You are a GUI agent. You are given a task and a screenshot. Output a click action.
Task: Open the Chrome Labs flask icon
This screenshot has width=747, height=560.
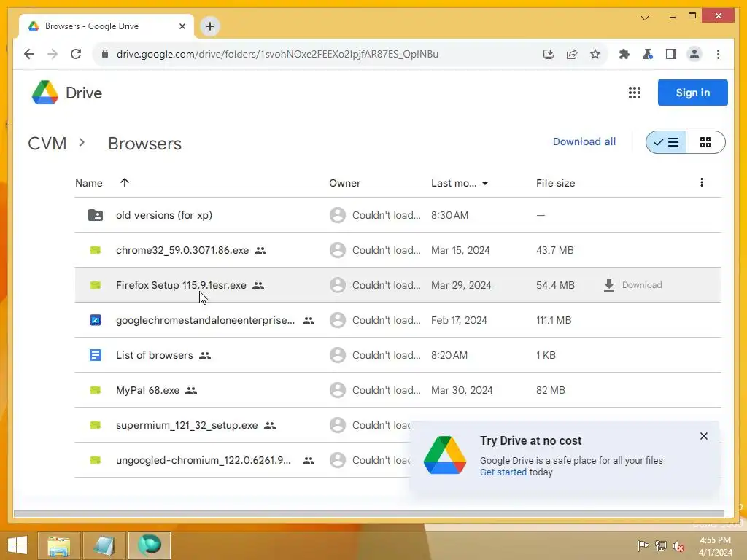click(648, 54)
